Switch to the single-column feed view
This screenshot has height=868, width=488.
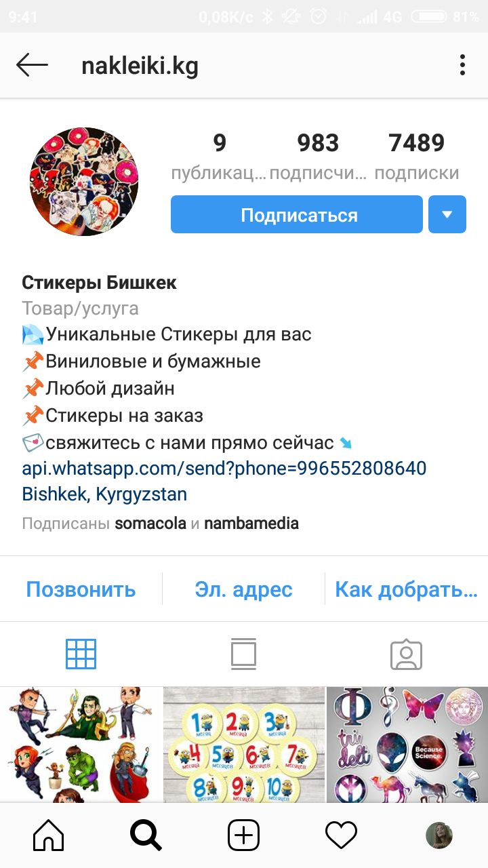[x=243, y=654]
